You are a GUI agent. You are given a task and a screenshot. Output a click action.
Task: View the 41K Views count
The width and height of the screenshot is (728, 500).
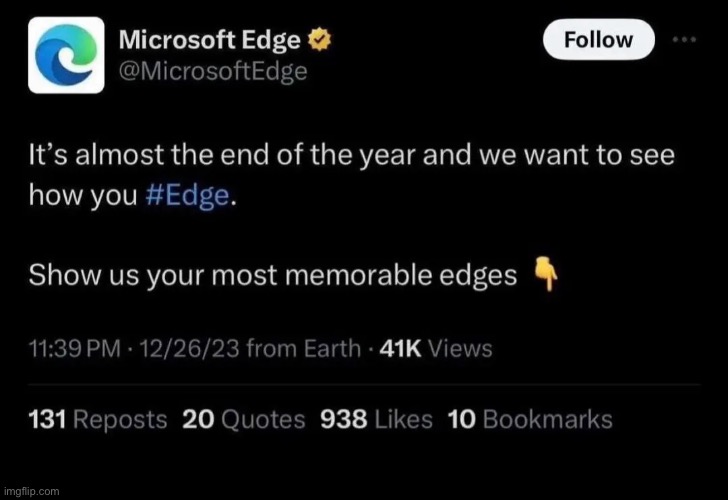[433, 348]
